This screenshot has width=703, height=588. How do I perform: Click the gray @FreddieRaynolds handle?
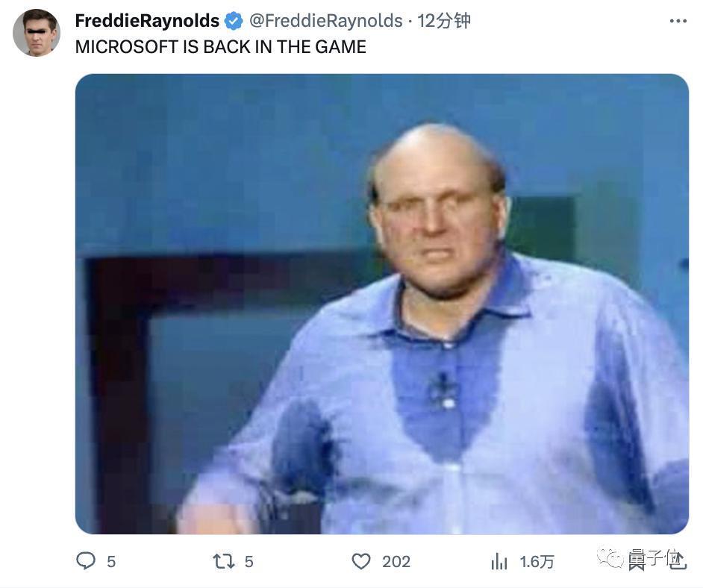[325, 21]
